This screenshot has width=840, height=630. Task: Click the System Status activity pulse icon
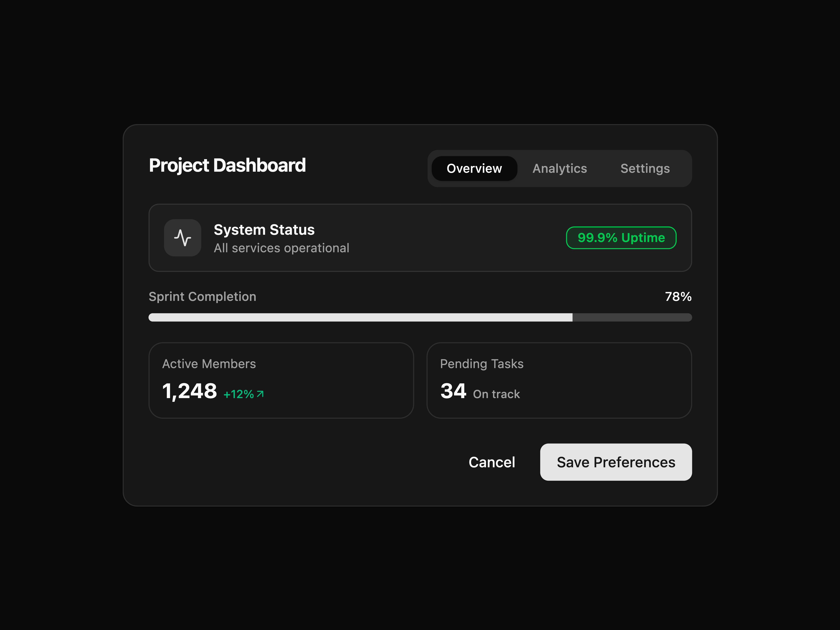[x=182, y=238]
